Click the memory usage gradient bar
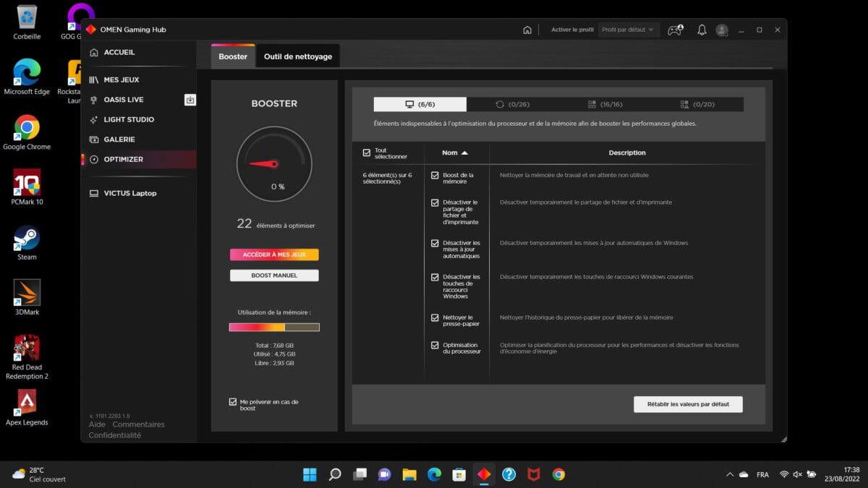868x488 pixels. (274, 327)
